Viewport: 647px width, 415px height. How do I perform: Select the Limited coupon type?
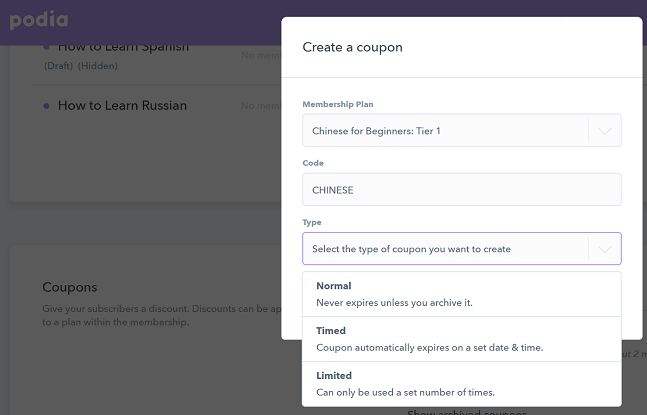(x=462, y=384)
